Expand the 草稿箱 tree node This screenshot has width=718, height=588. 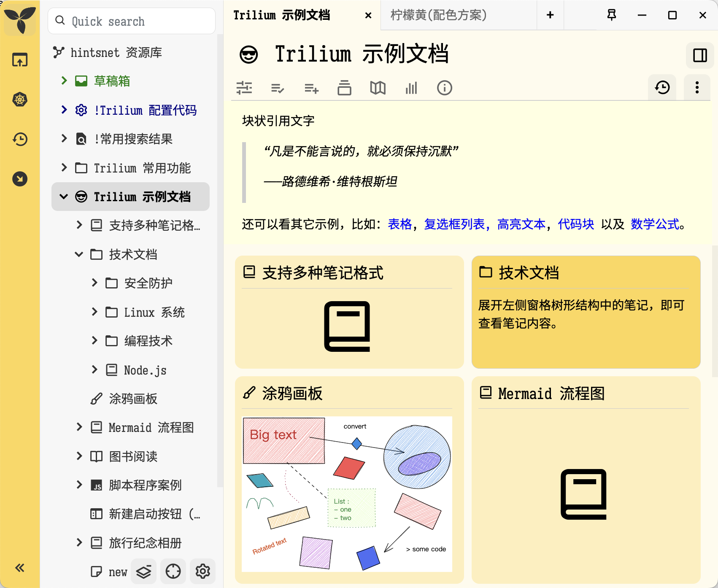pyautogui.click(x=64, y=81)
